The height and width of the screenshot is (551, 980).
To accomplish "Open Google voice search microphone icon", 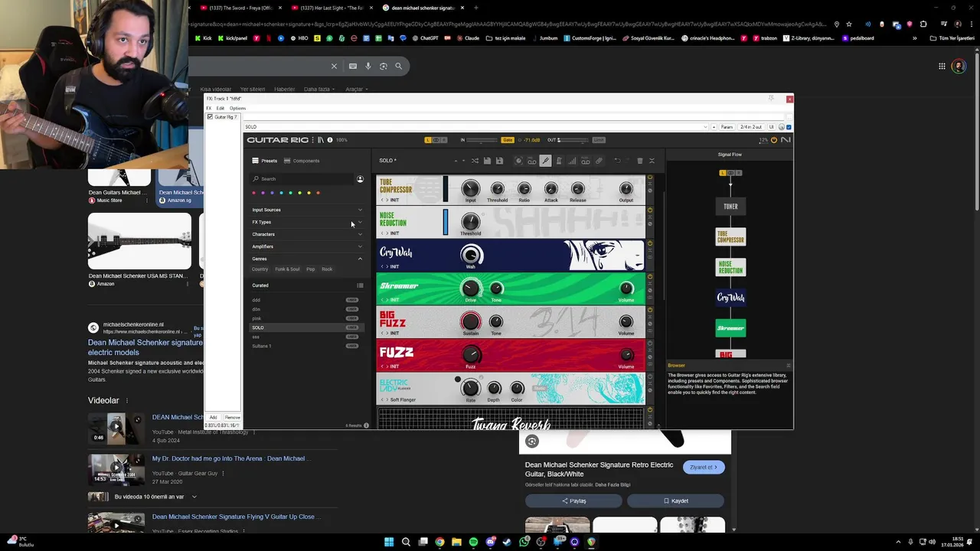I will pos(368,67).
